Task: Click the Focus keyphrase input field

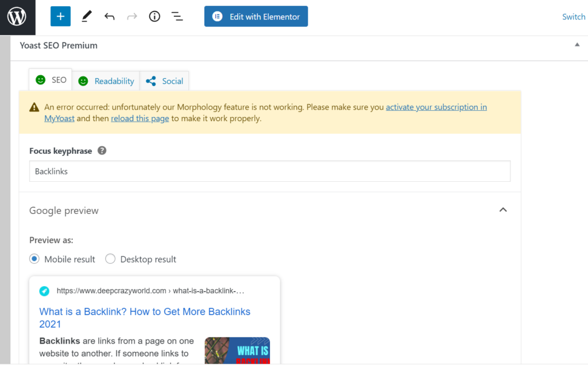Action: (x=270, y=171)
